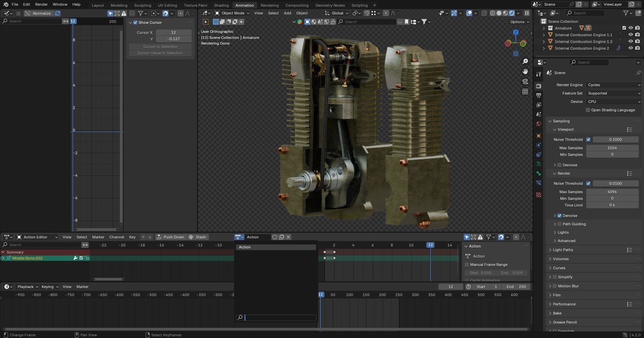
Task: Unlink the Action with the X icon
Action: coord(288,237)
